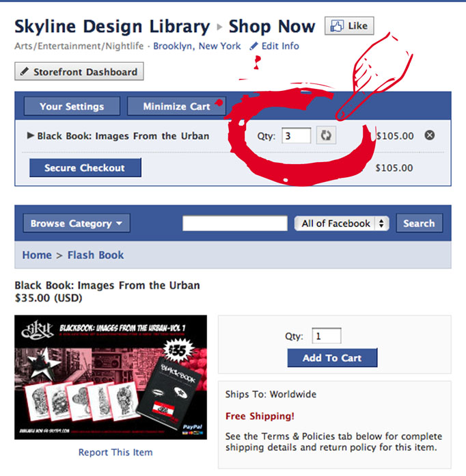This screenshot has width=466, height=476.
Task: Open Your Settings tab
Action: [72, 106]
